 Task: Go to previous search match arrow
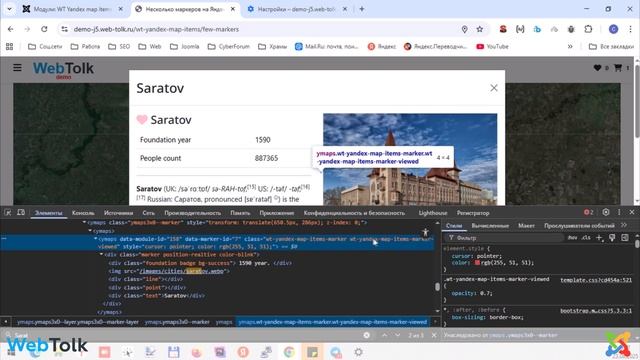(x=384, y=335)
